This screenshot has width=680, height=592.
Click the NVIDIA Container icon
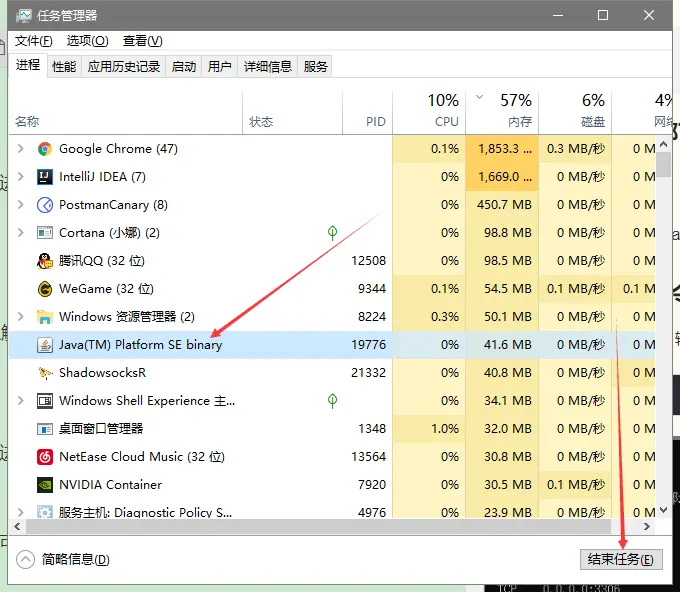point(45,485)
